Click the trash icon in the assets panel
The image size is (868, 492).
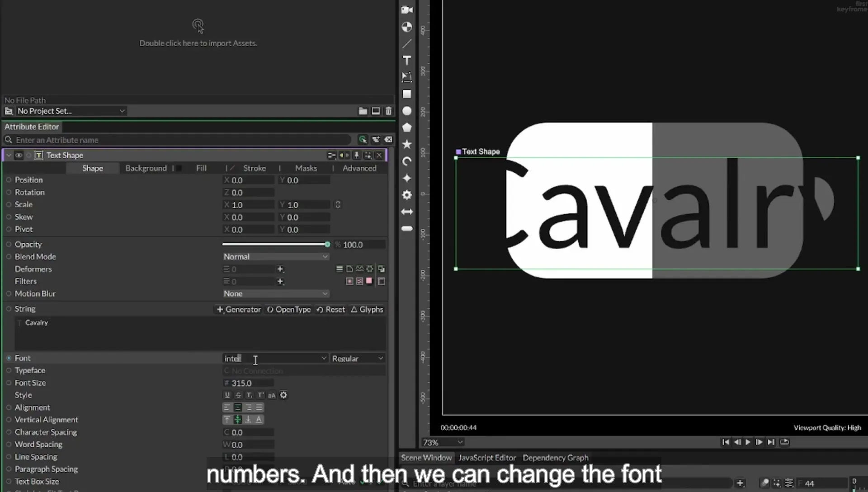click(388, 111)
